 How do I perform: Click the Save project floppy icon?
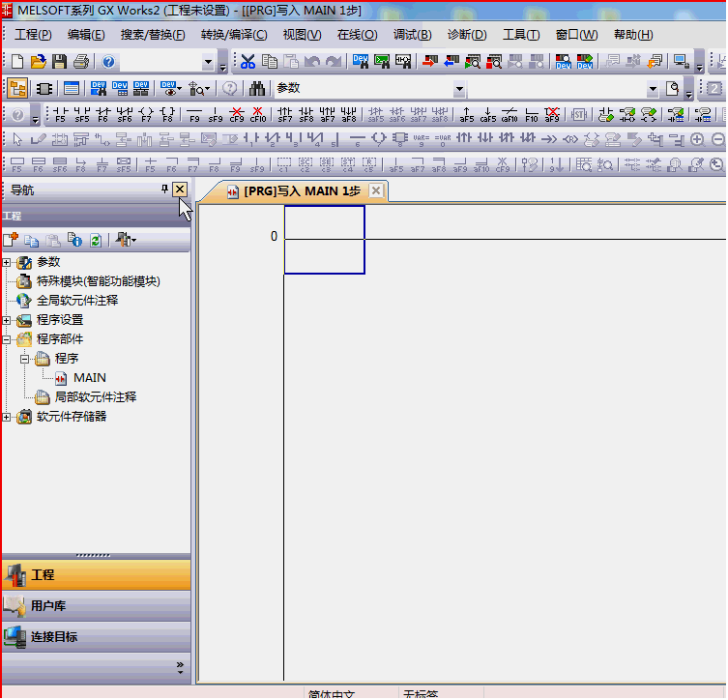pyautogui.click(x=59, y=62)
